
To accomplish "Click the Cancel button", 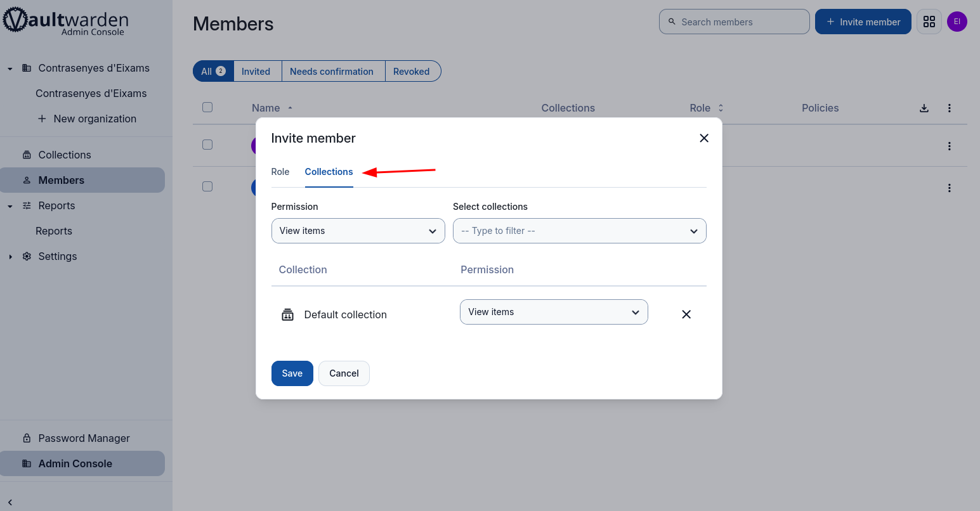I will click(x=344, y=373).
